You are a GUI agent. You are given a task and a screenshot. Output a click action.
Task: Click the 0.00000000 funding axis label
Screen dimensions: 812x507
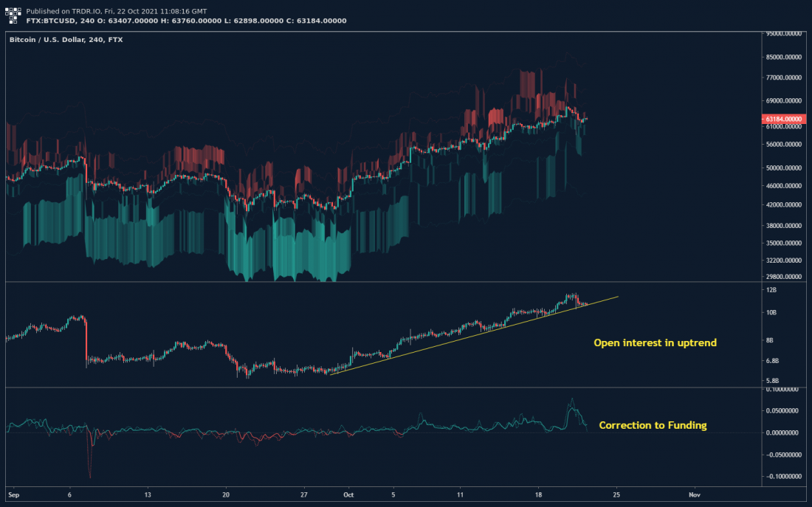783,432
